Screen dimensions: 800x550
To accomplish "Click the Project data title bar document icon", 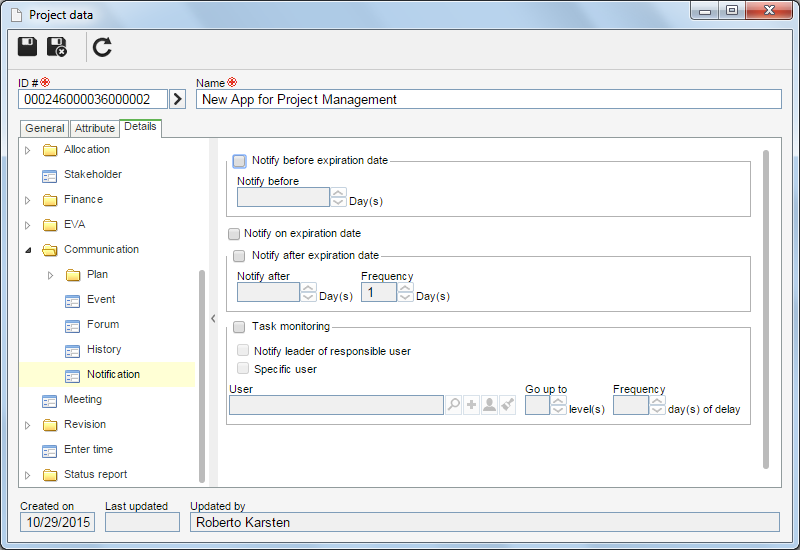I will (x=17, y=15).
